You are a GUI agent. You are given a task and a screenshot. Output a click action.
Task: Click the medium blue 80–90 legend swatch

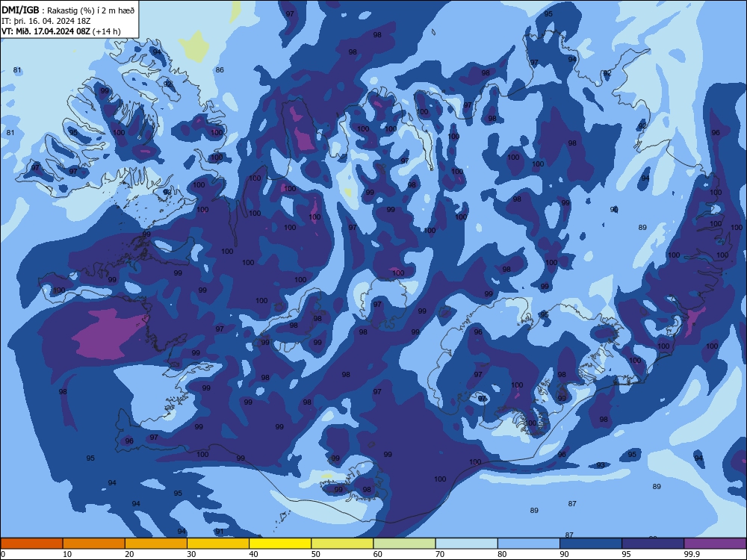point(529,544)
